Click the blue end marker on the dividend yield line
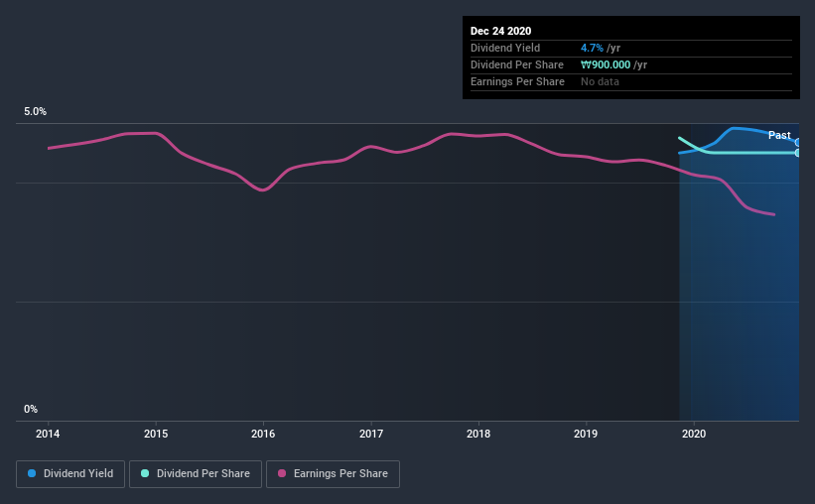 (798, 143)
